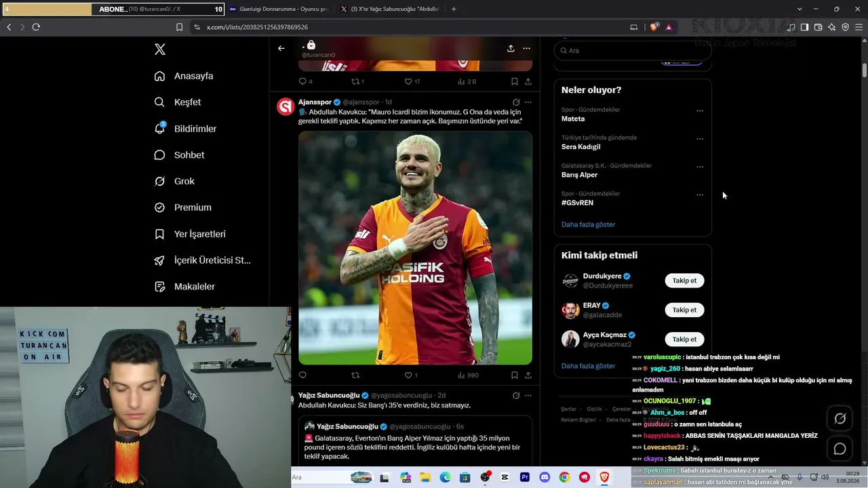Bookmark the top post with 17 likes

pyautogui.click(x=515, y=81)
